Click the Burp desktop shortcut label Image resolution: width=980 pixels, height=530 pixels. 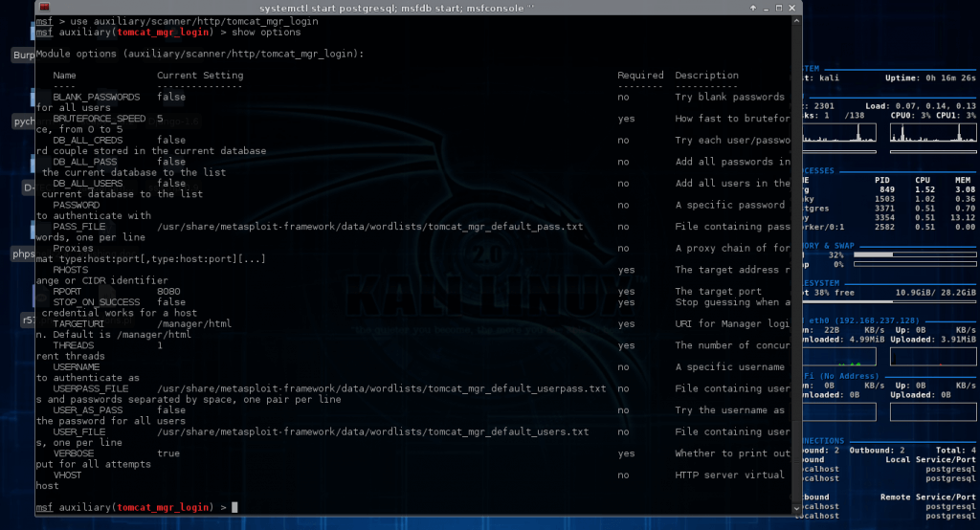[x=23, y=55]
